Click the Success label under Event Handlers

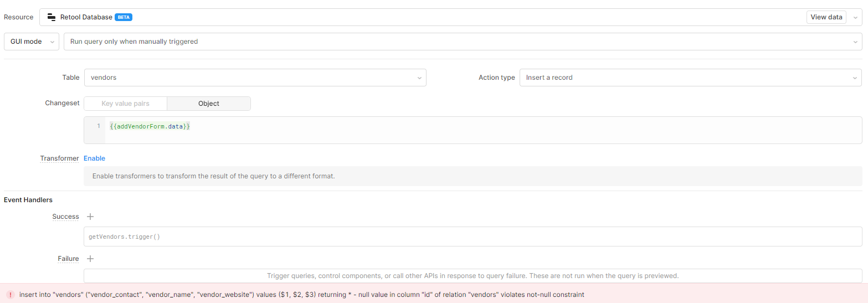tap(65, 217)
